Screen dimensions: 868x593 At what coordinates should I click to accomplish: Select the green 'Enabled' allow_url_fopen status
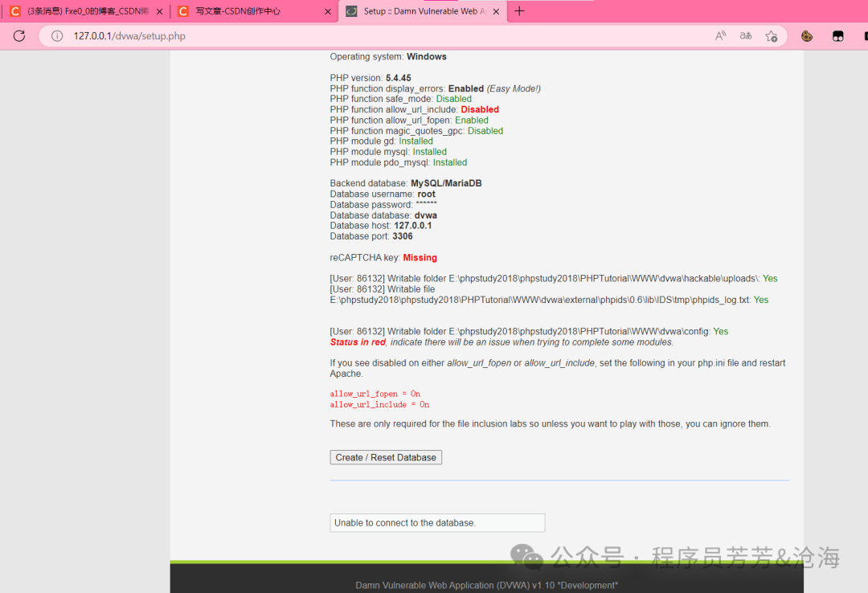pos(472,121)
